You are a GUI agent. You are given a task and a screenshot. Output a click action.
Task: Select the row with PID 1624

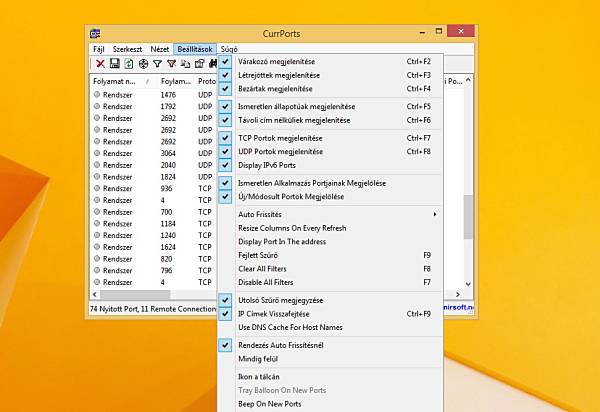154,247
